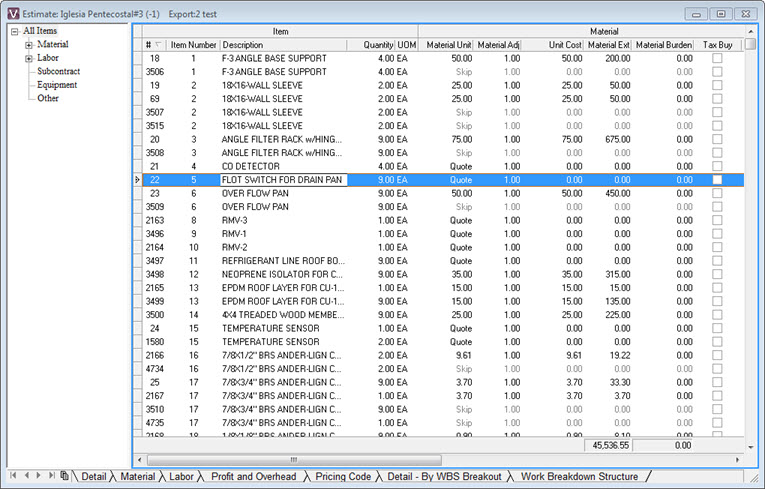Click the 450.00 Material Ext cell

(x=608, y=193)
